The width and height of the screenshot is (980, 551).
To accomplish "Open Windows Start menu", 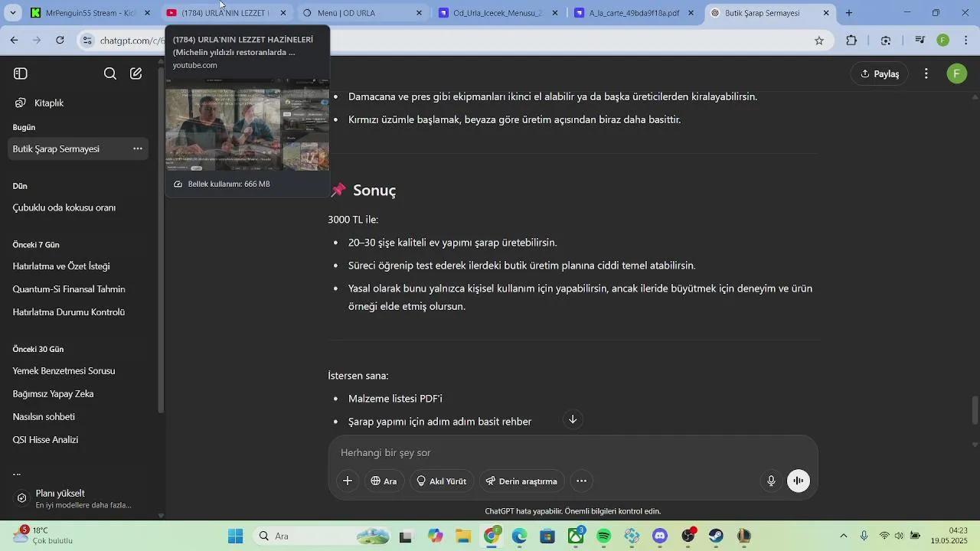I will coord(235,536).
